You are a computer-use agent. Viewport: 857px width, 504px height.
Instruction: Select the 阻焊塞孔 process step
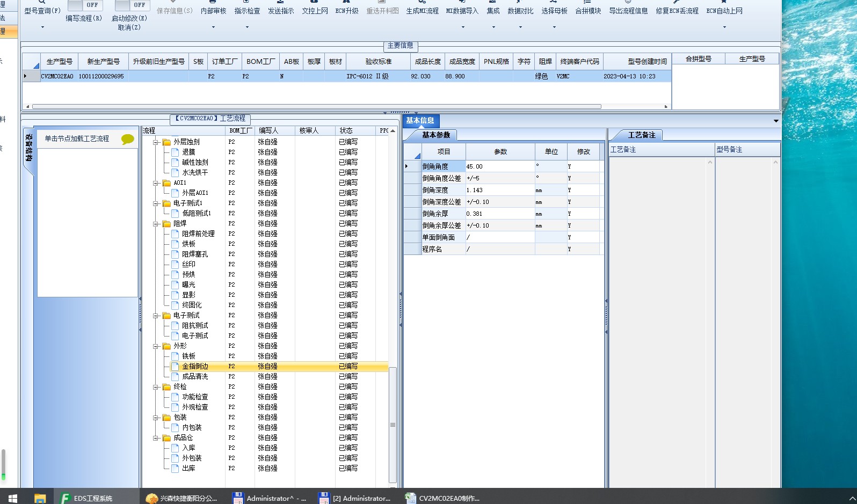(x=195, y=254)
